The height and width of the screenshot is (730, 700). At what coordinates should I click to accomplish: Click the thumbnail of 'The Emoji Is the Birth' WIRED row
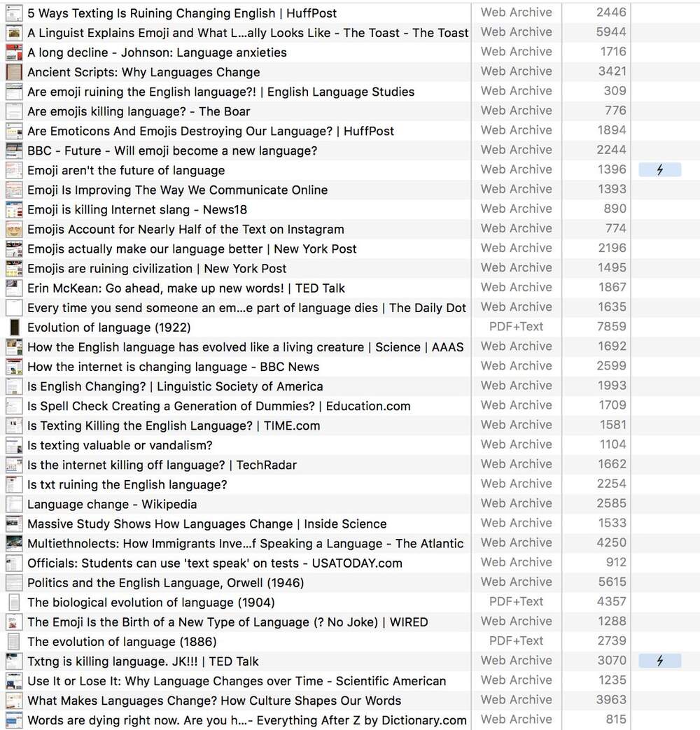(x=14, y=622)
